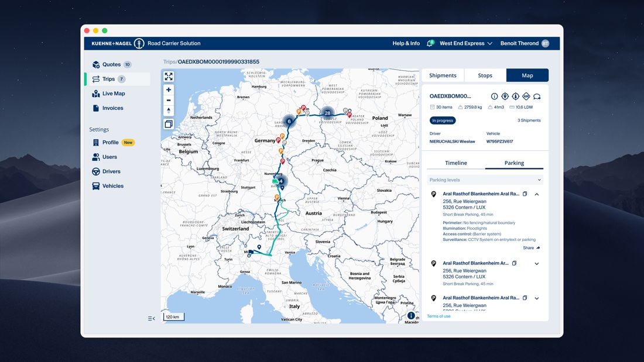Open West End Express company dropdown

(466, 43)
